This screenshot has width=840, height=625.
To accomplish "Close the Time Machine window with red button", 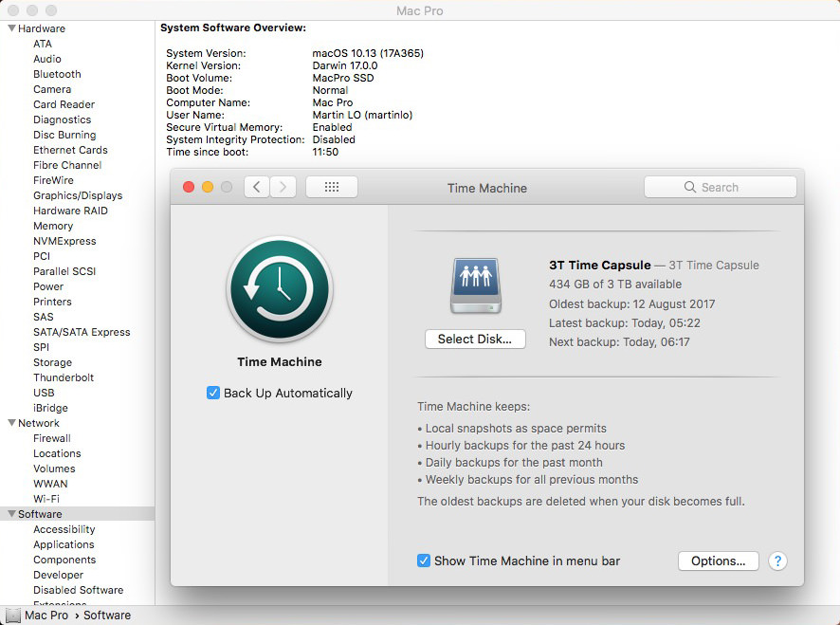I will click(189, 187).
